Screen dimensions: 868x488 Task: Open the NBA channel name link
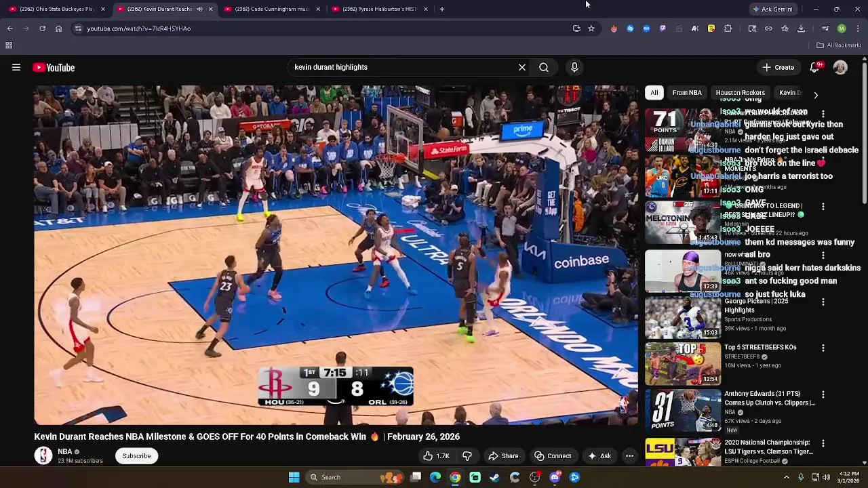(x=65, y=451)
